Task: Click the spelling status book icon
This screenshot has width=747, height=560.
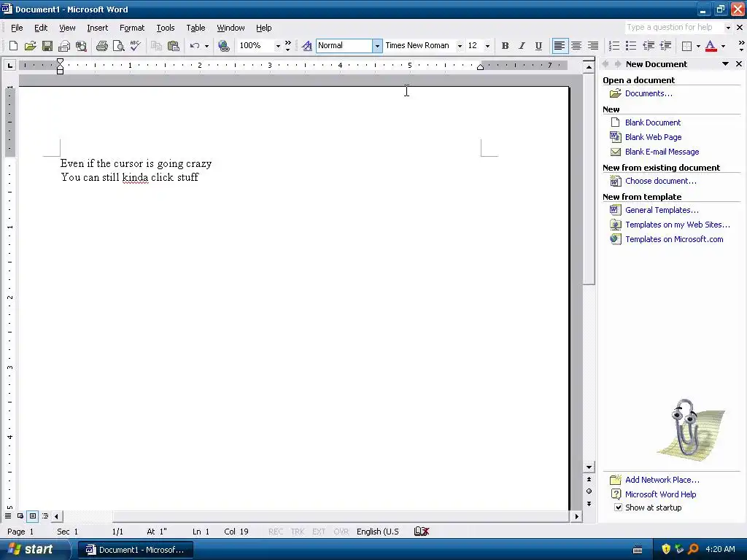Action: 422,532
